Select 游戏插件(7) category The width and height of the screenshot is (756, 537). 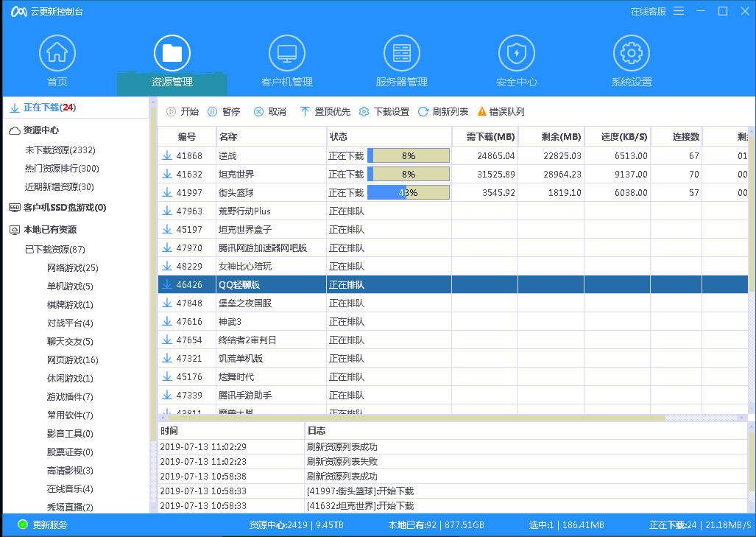pos(70,396)
